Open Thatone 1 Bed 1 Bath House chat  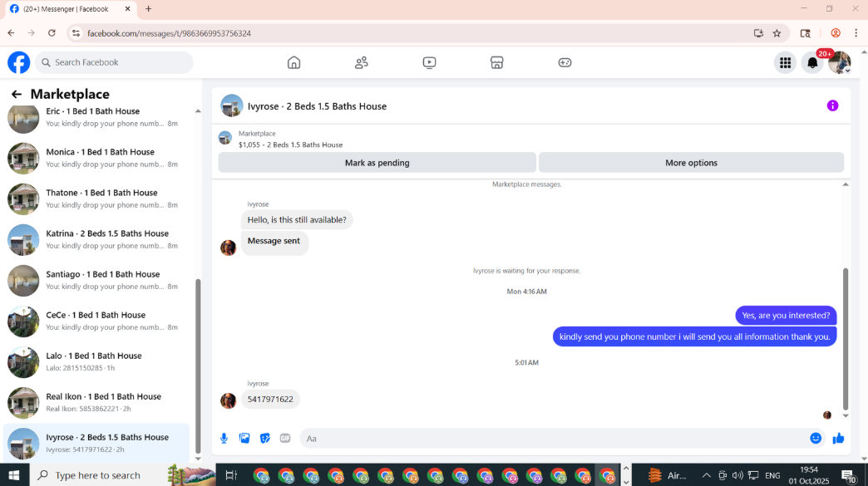click(96, 199)
